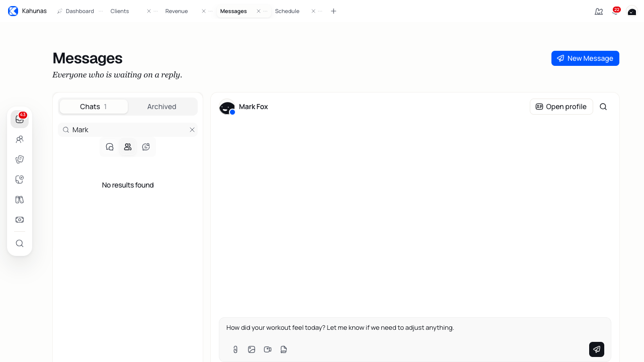Open the money banknote icon in sidebar
The height and width of the screenshot is (362, 644).
coord(20,220)
